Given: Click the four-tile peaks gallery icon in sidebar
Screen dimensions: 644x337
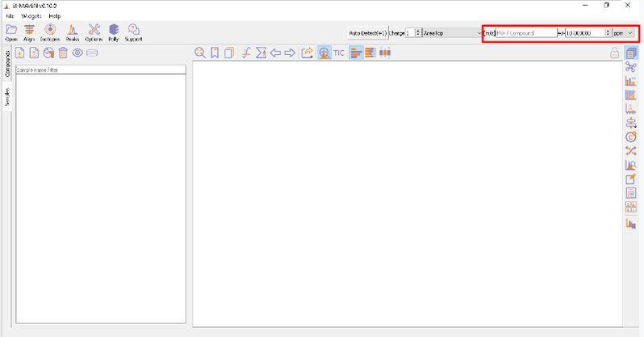Looking at the screenshot, I should (631, 207).
